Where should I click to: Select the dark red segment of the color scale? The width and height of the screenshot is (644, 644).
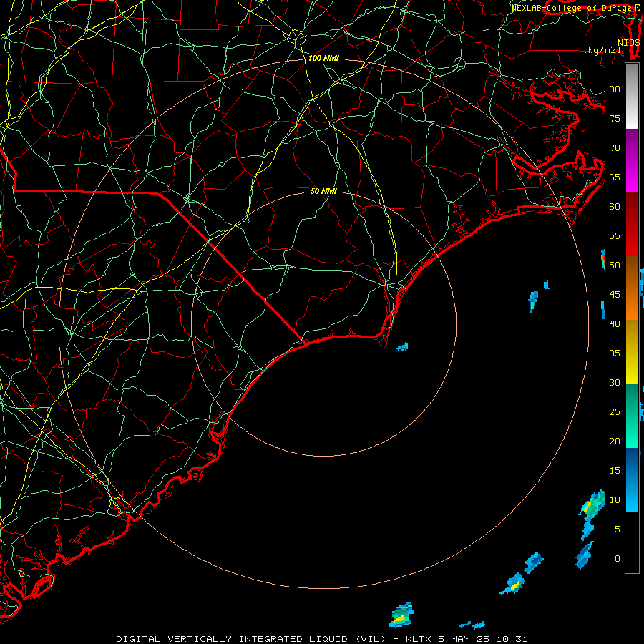(632, 224)
